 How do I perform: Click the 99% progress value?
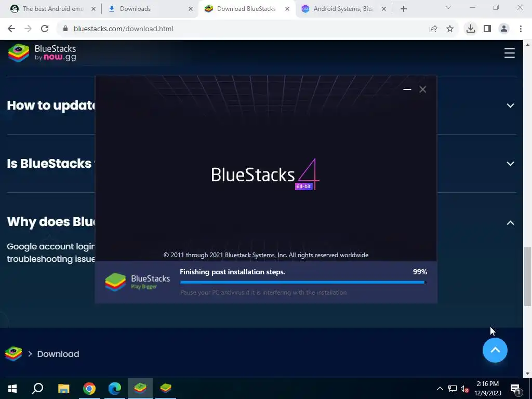[x=420, y=272]
